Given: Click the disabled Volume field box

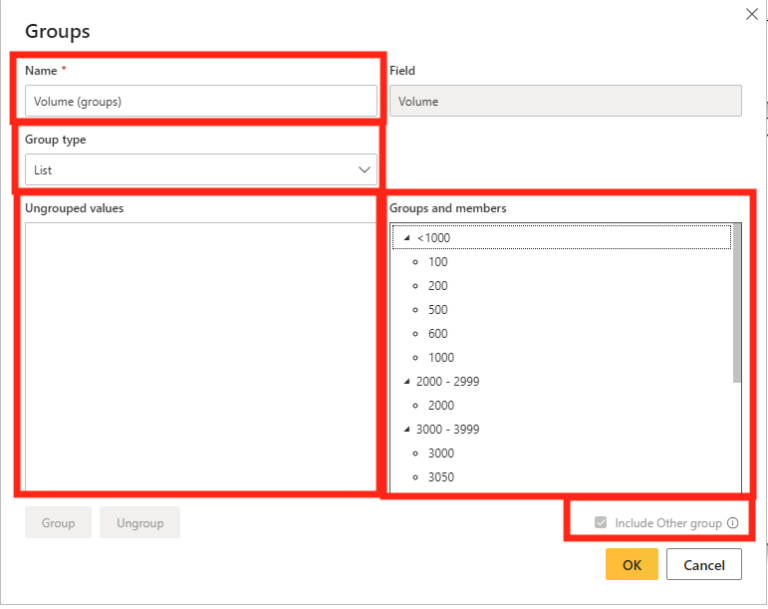Looking at the screenshot, I should tap(565, 101).
